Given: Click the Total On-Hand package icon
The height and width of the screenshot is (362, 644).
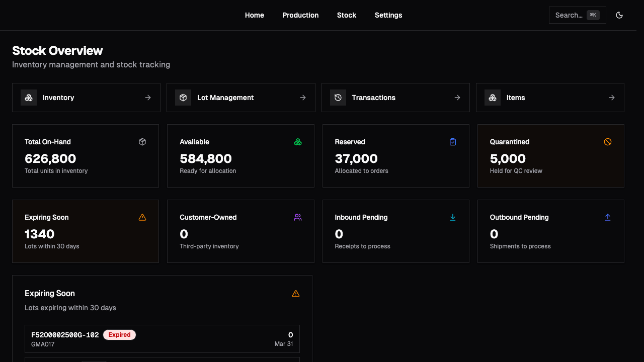Looking at the screenshot, I should [x=142, y=142].
